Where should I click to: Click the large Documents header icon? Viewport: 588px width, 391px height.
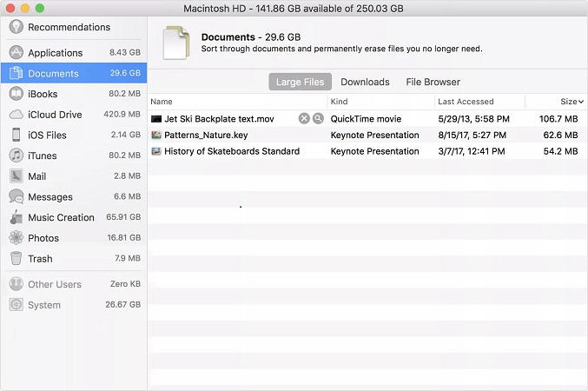(175, 43)
